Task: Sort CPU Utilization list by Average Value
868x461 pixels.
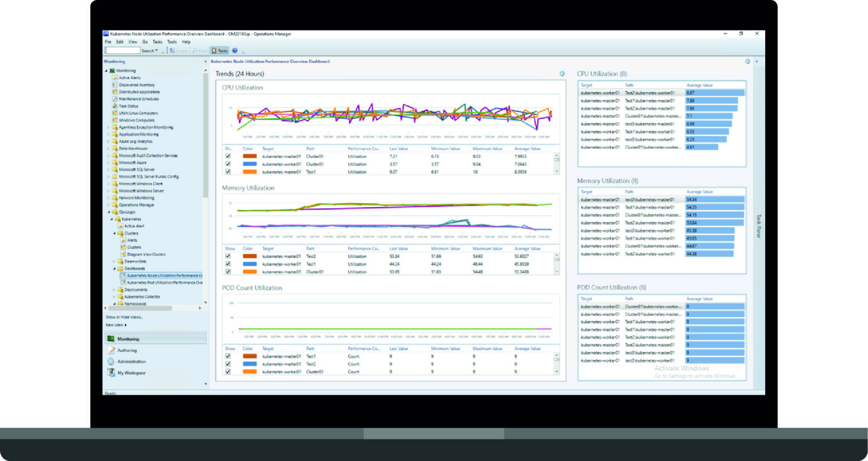Action: pyautogui.click(x=699, y=85)
